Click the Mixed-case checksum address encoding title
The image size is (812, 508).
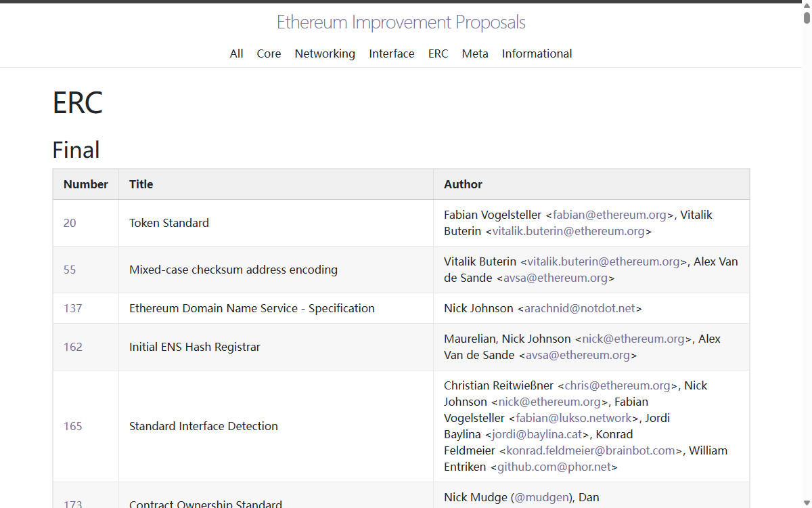pos(233,270)
